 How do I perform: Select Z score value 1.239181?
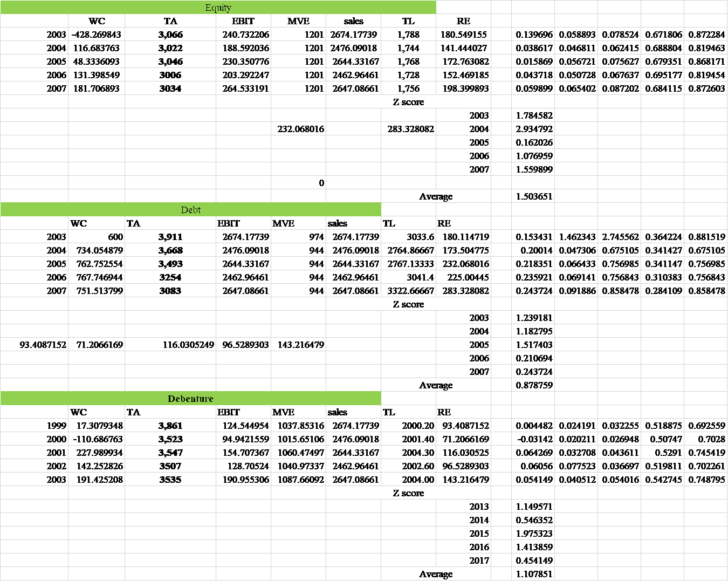pyautogui.click(x=533, y=318)
